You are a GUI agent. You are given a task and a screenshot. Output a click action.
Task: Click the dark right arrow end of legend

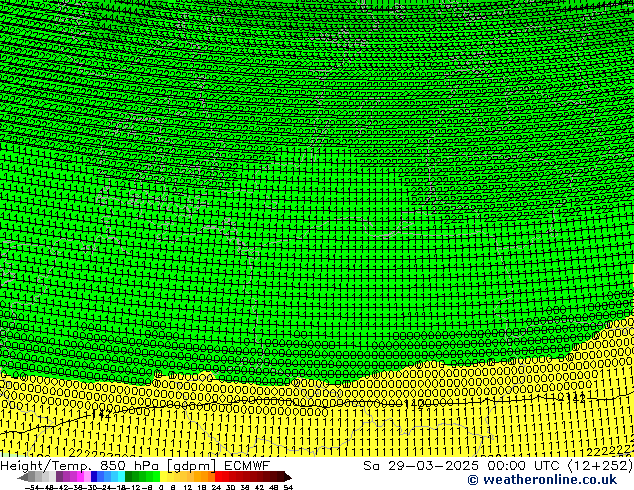[288, 477]
